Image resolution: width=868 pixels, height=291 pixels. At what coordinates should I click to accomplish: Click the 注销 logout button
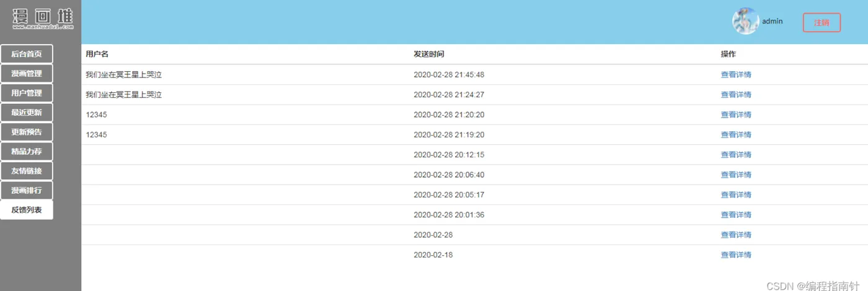[821, 22]
